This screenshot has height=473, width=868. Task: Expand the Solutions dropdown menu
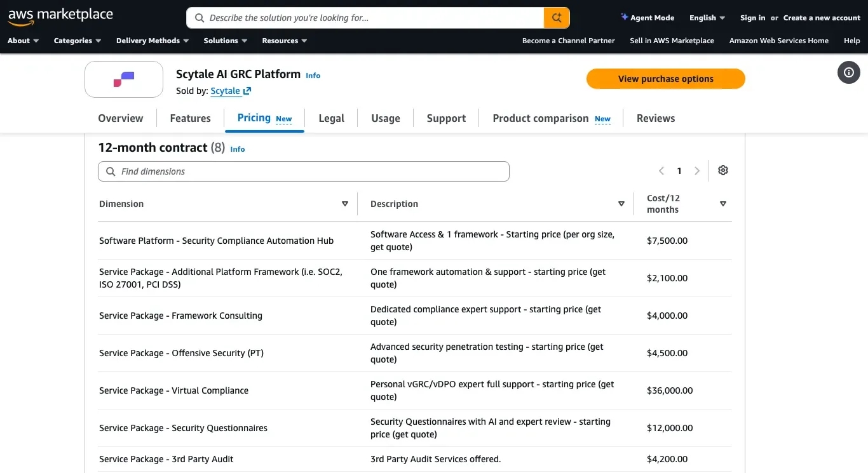tap(226, 41)
